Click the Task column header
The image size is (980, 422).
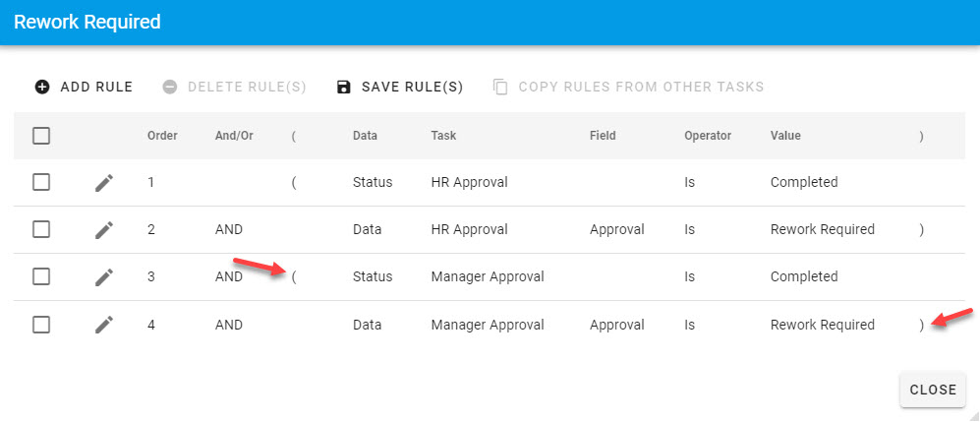(443, 136)
